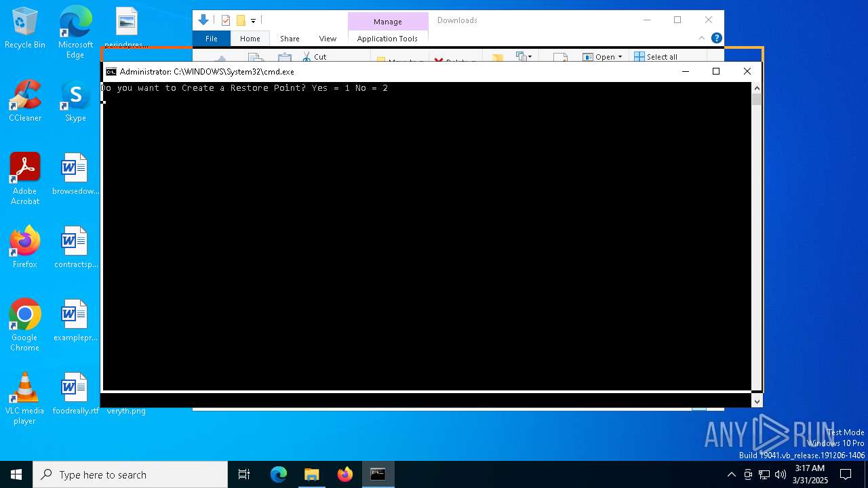This screenshot has width=868, height=488.
Task: Open the File tab in Explorer
Action: tap(212, 39)
